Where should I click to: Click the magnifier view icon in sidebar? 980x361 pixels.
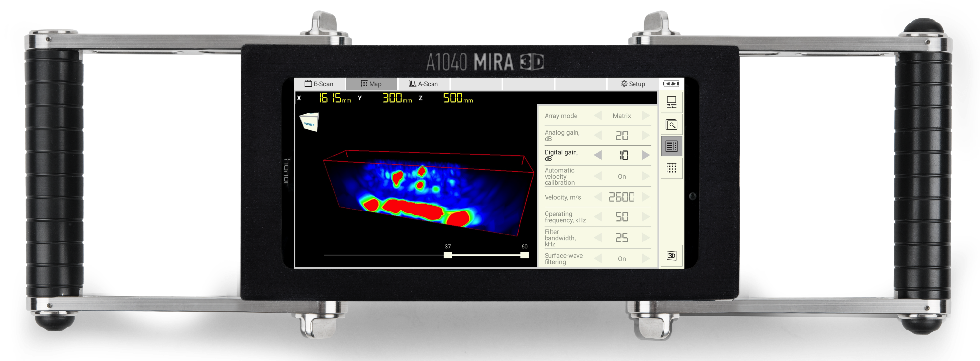[671, 125]
